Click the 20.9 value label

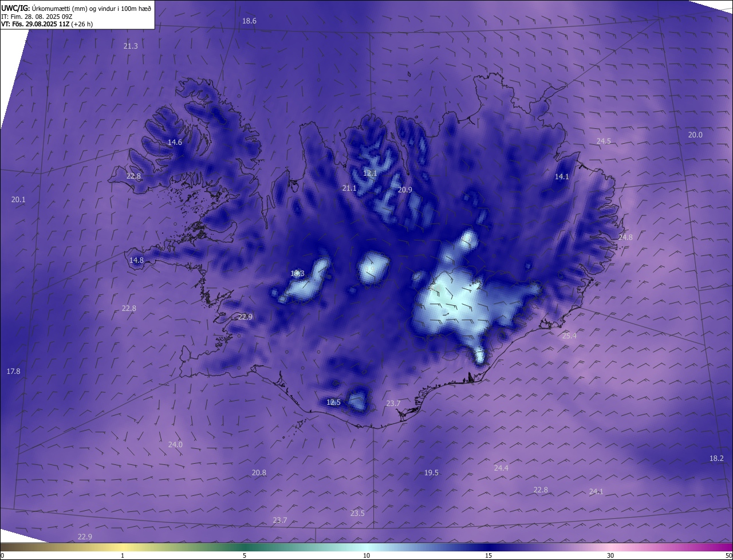coord(405,190)
